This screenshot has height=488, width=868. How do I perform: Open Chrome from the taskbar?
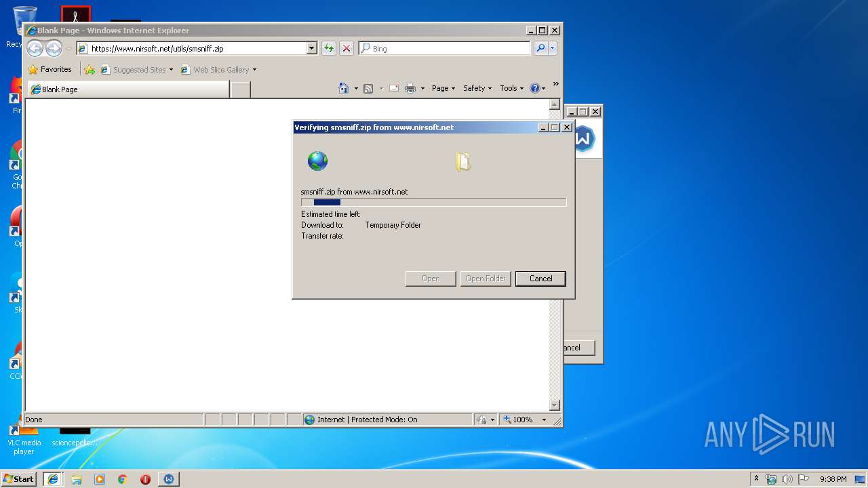(x=123, y=479)
